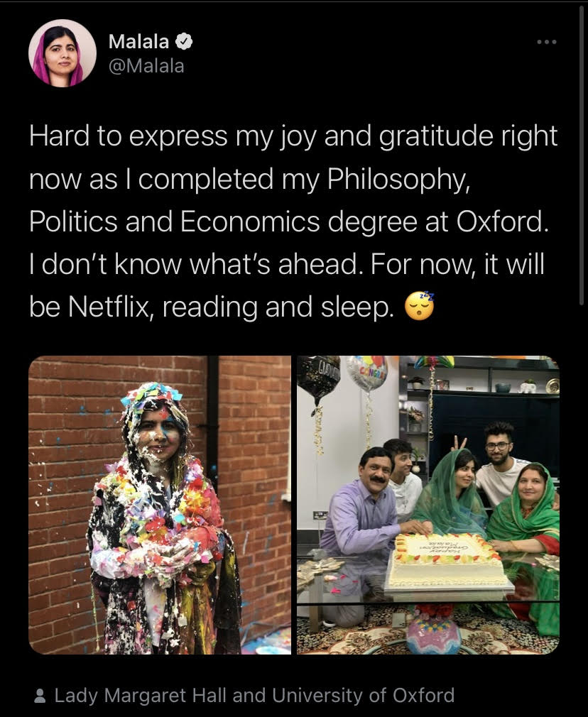Click the word Oxford. in tweet
The width and height of the screenshot is (588, 717).
[502, 221]
